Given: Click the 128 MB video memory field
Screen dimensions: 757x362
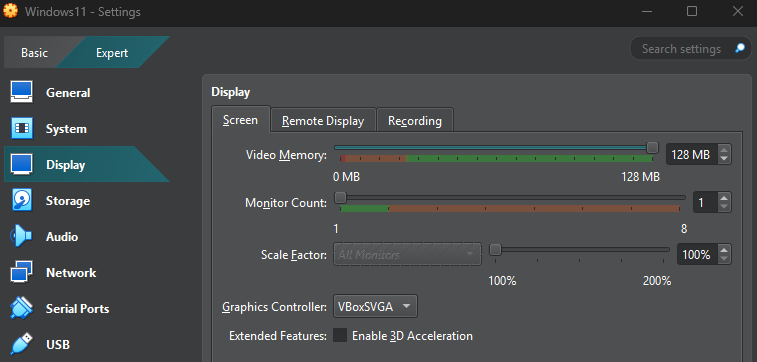Looking at the screenshot, I should tap(692, 154).
